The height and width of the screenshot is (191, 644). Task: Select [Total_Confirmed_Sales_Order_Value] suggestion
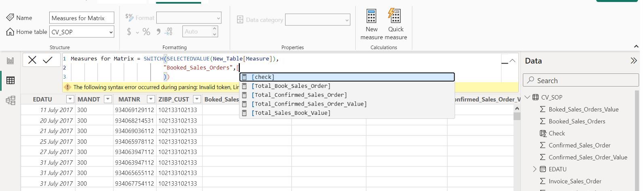(347, 104)
